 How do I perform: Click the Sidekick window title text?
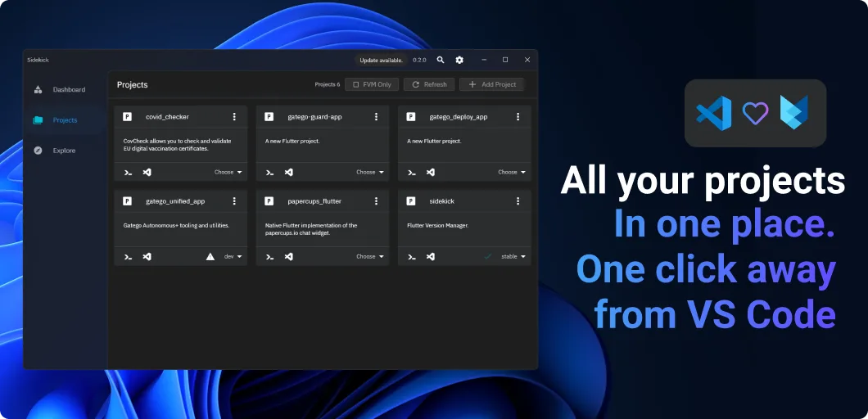pos(38,60)
